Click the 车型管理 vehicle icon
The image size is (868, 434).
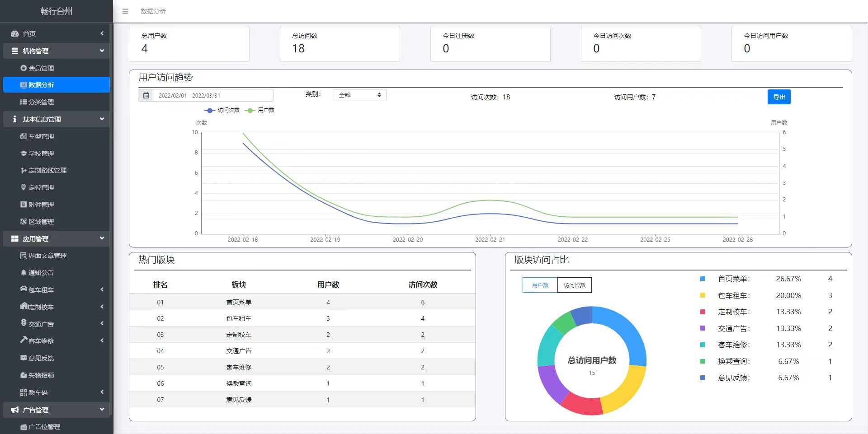tap(24, 136)
